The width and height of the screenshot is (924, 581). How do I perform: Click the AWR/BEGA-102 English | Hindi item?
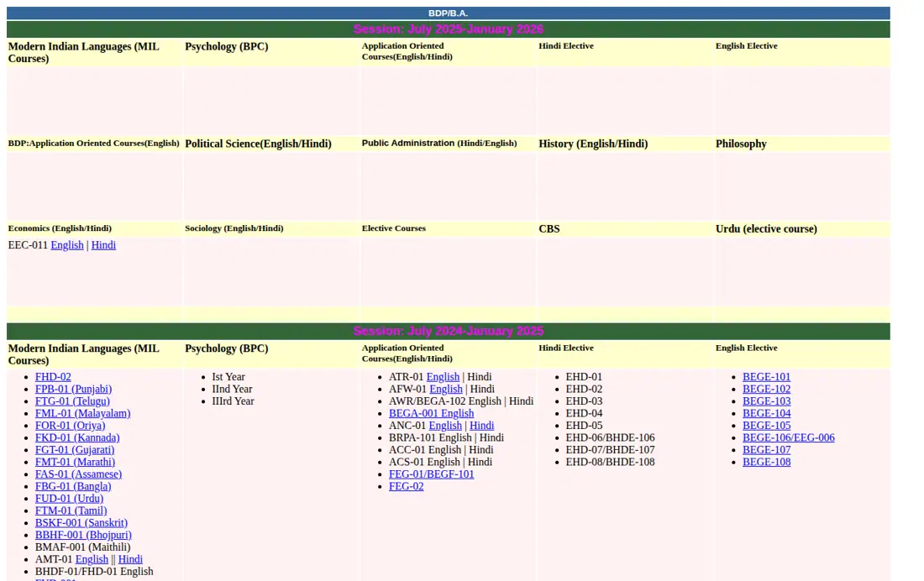(461, 401)
